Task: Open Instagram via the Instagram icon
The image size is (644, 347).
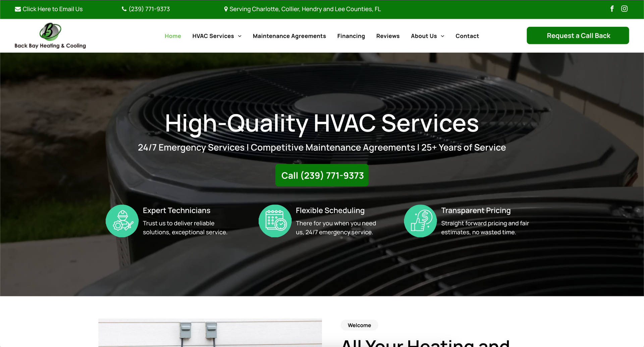Action: (624, 9)
